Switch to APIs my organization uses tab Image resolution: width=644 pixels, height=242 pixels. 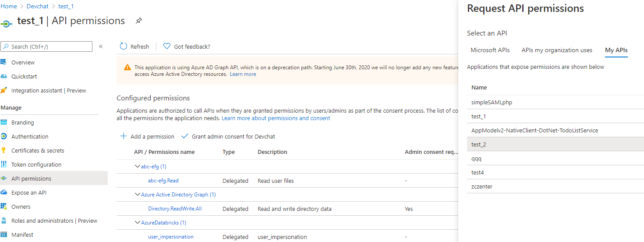pyautogui.click(x=557, y=50)
